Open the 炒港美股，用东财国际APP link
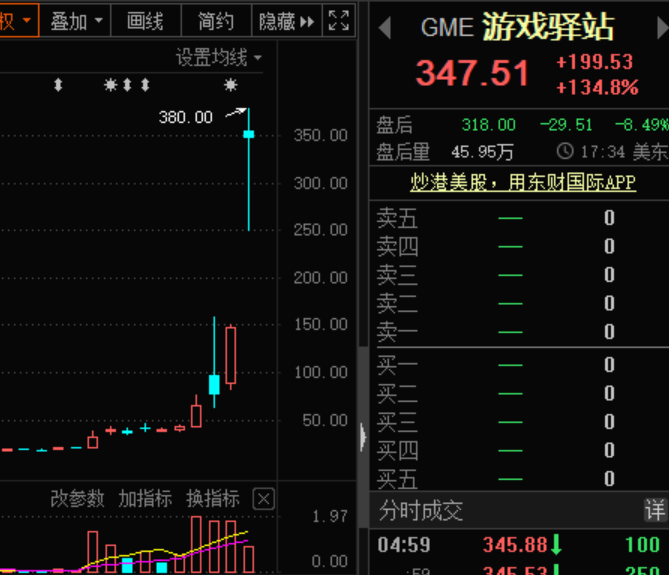 pyautogui.click(x=523, y=183)
